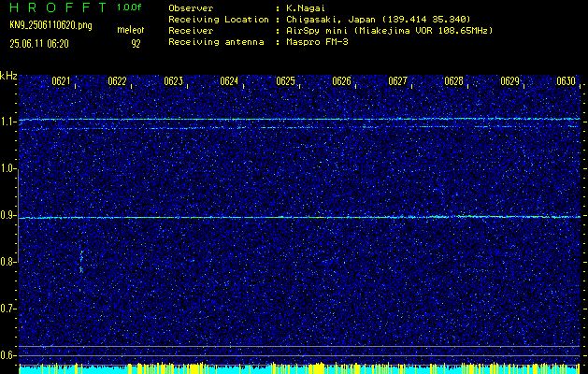
Task: Select the file name KN9_2506110620.png
Action: tap(50, 25)
